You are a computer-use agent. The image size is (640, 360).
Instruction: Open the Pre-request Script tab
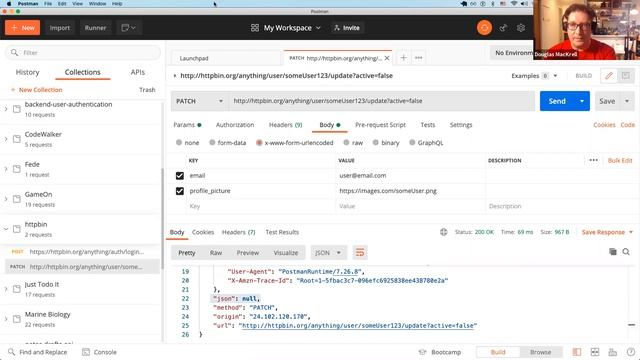380,124
